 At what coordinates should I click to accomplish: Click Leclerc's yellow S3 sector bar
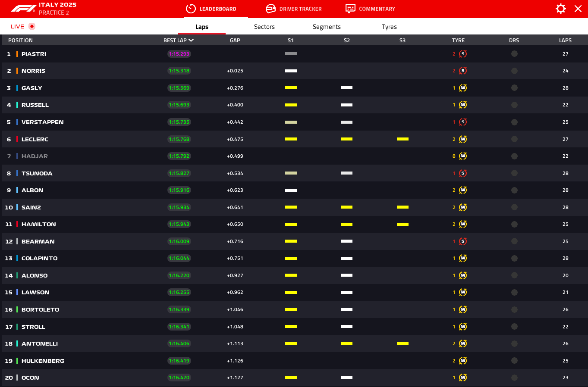(x=402, y=139)
